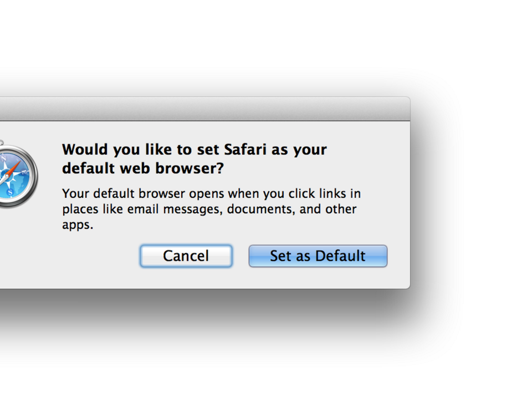Click the text "Your default browser opens"
Screen dimensions: 532x399
coord(132,194)
